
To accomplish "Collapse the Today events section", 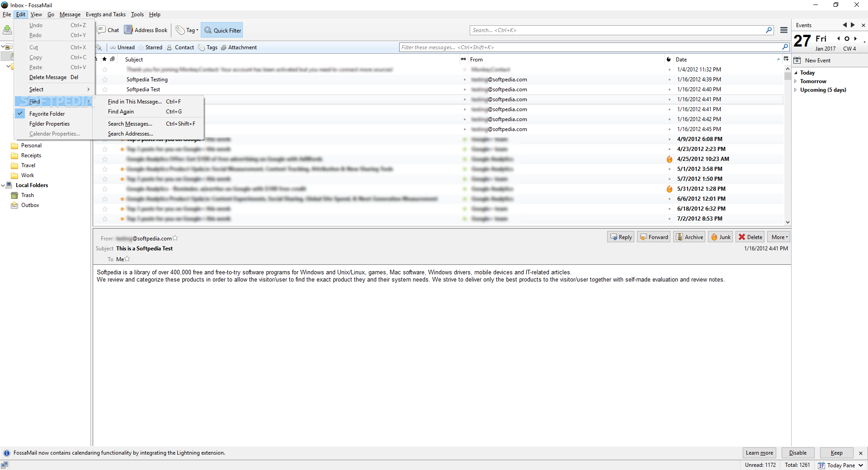I will click(796, 73).
